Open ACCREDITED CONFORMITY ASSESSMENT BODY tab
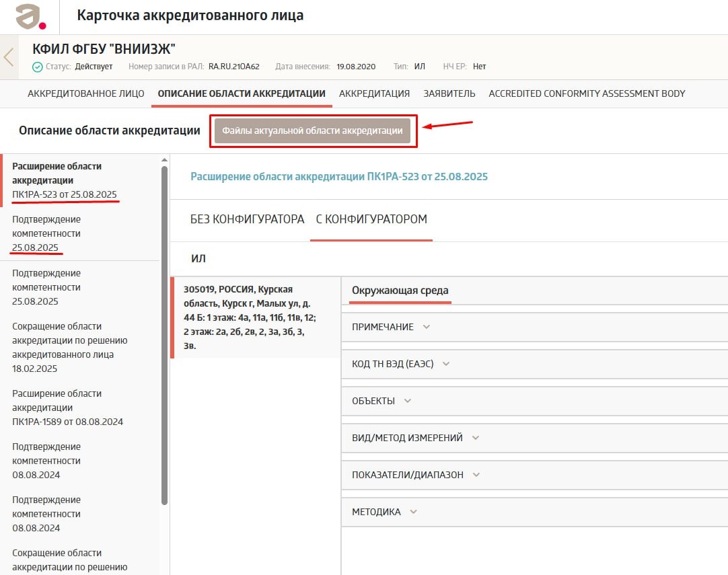The image size is (728, 575). coord(587,93)
